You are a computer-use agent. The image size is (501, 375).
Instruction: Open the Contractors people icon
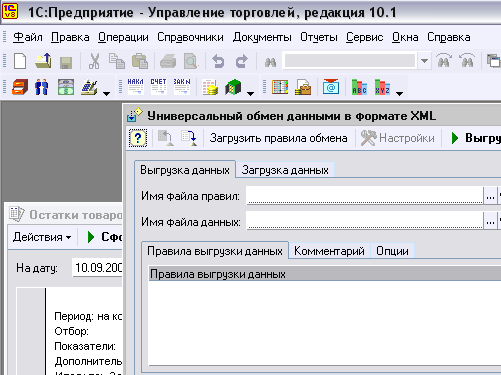click(42, 87)
